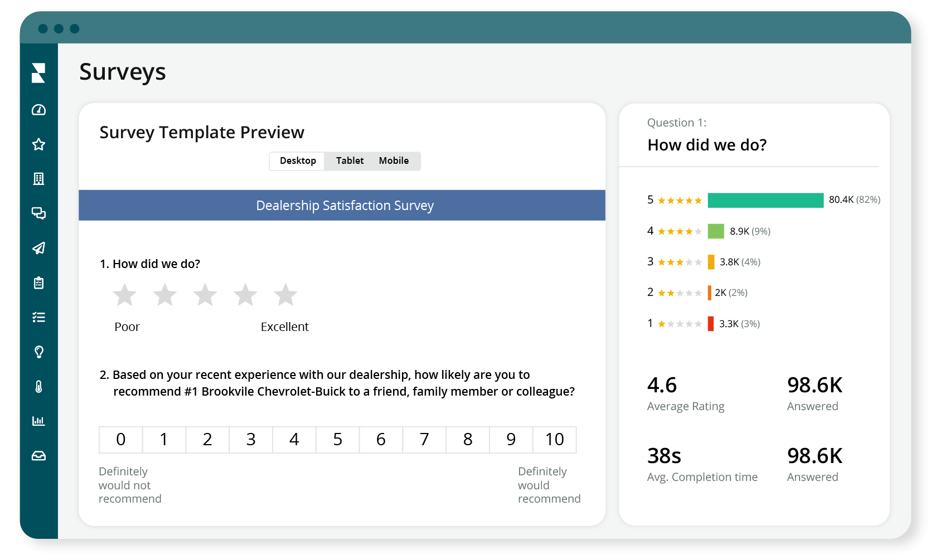The height and width of the screenshot is (560, 945).
Task: Choose 10 on the recommendation scale
Action: click(555, 440)
